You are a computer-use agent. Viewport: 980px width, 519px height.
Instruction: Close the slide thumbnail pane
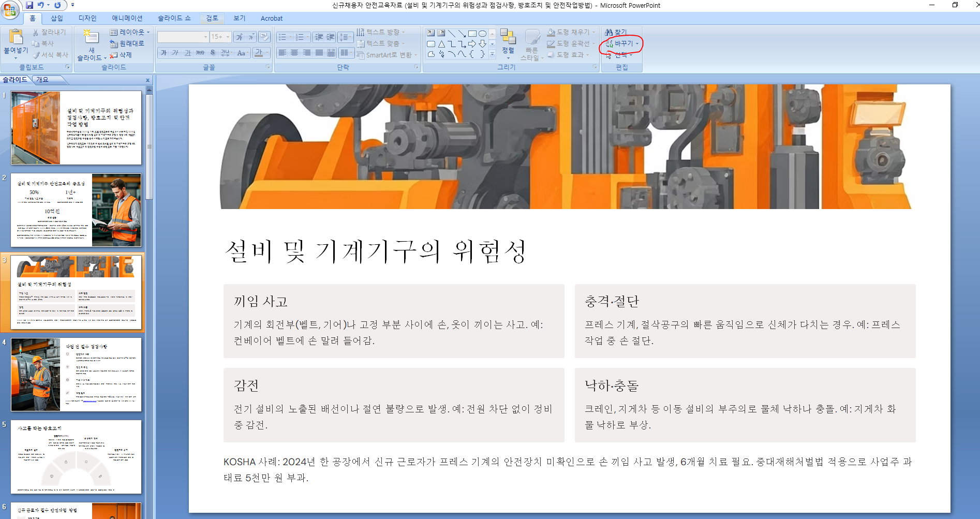click(147, 80)
